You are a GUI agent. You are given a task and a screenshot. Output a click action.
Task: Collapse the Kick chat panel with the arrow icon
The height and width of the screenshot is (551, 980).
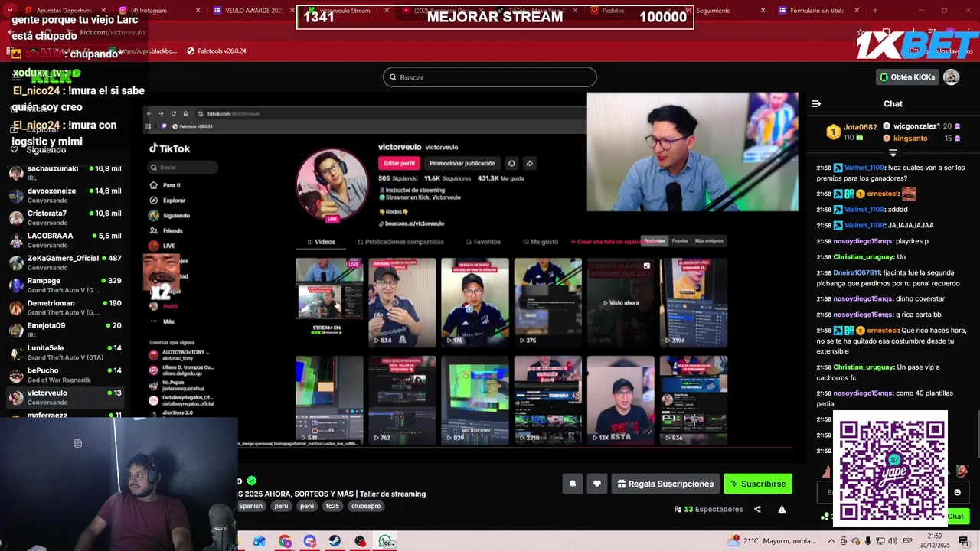click(x=816, y=103)
